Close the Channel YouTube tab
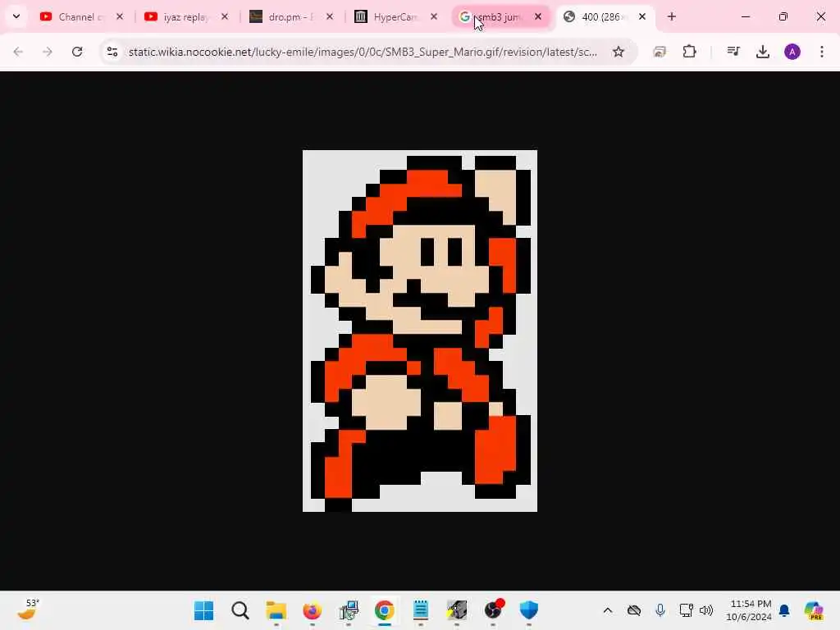The image size is (840, 630). [120, 16]
